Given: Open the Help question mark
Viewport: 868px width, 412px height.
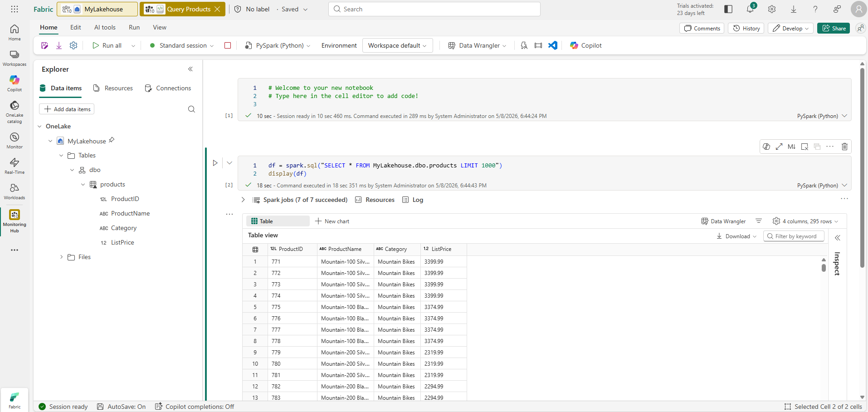Looking at the screenshot, I should pyautogui.click(x=815, y=9).
